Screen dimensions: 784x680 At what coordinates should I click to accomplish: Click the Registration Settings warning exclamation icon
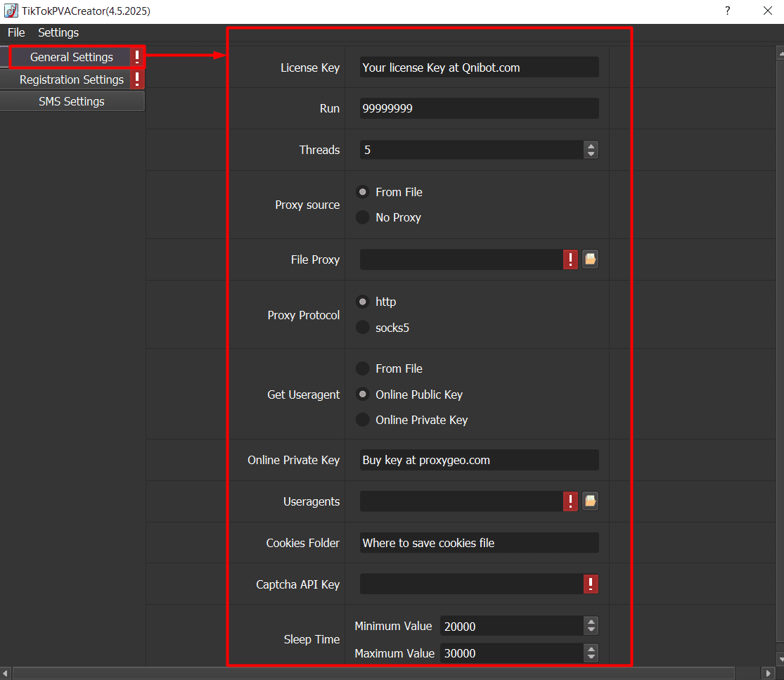137,79
